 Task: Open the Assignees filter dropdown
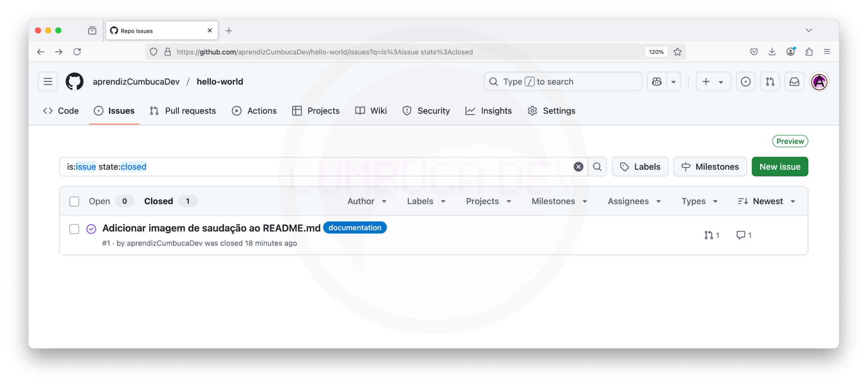(634, 201)
